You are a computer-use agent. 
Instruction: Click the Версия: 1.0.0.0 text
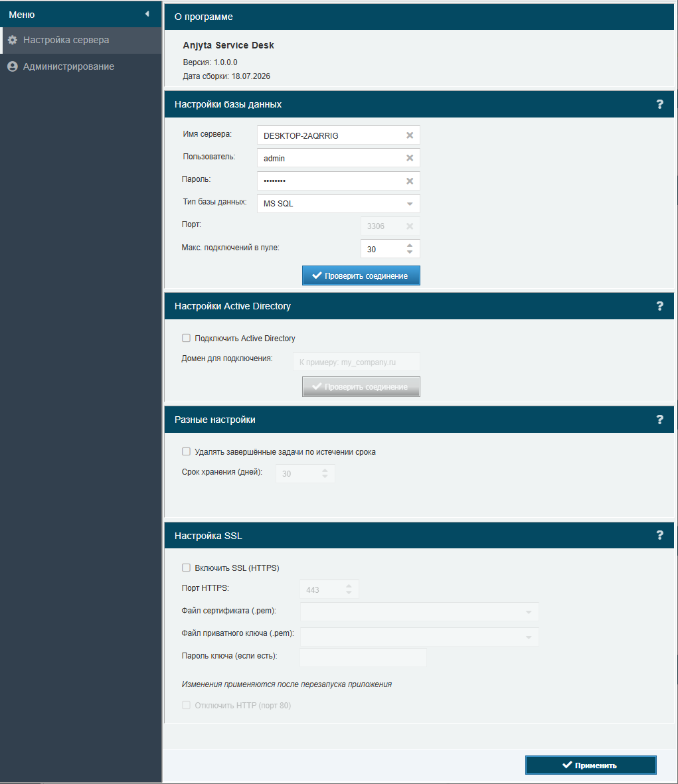210,62
